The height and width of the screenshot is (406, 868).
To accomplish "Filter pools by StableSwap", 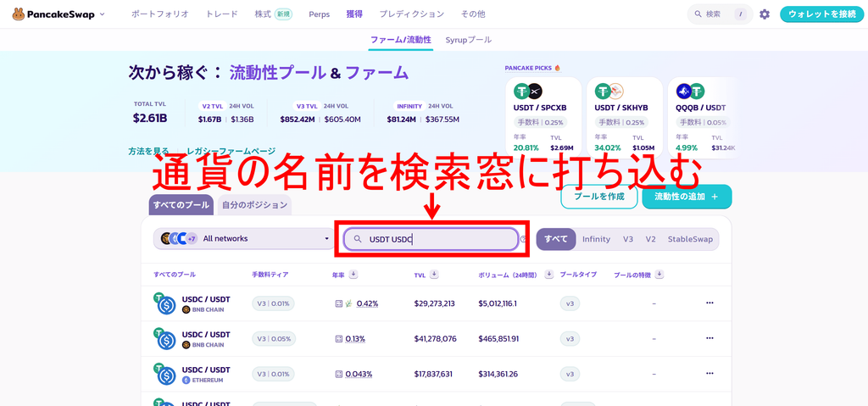I will (x=690, y=239).
